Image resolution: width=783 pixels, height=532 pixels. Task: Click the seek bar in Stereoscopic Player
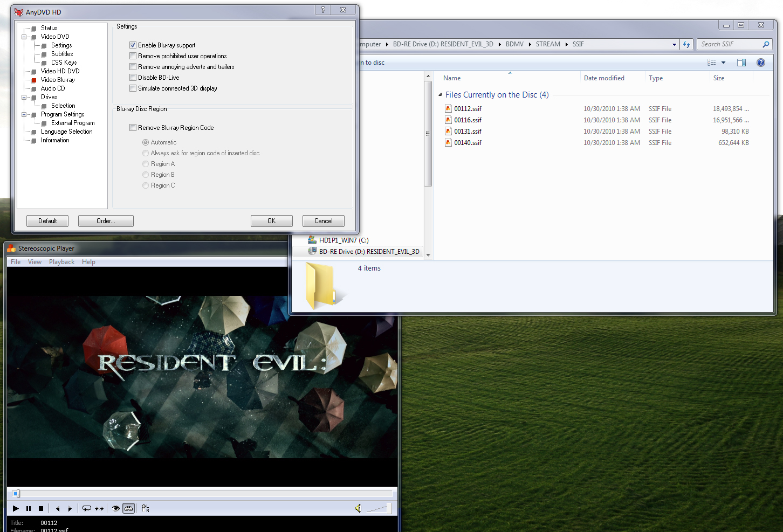point(203,494)
